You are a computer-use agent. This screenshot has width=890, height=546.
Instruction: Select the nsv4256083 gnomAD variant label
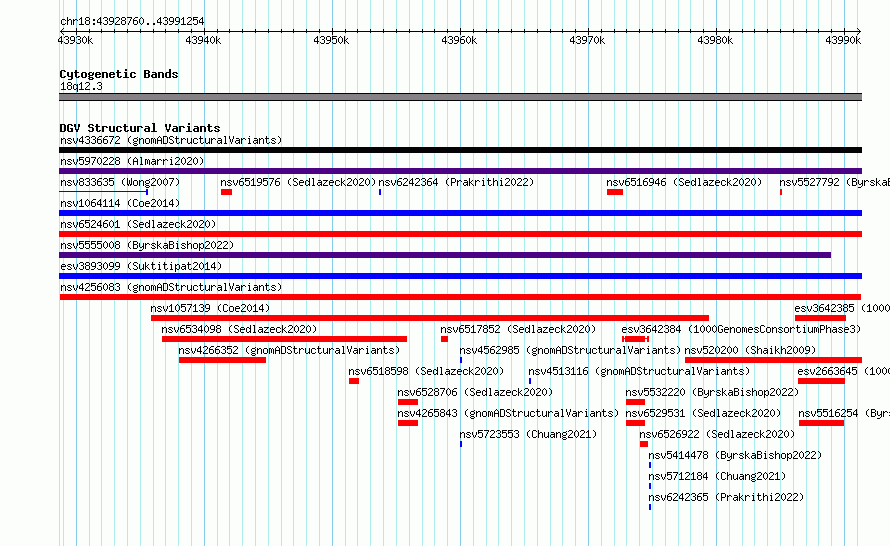(x=171, y=287)
